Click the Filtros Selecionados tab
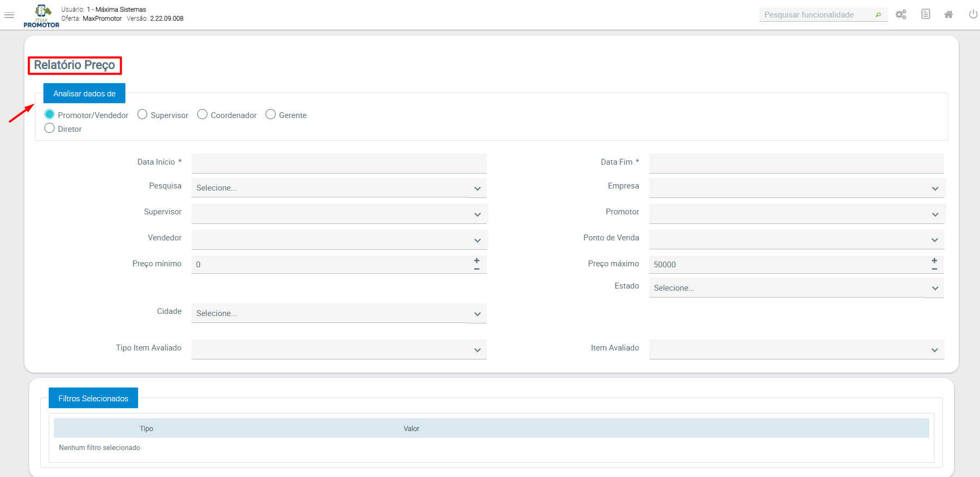Image resolution: width=980 pixels, height=477 pixels. (93, 398)
